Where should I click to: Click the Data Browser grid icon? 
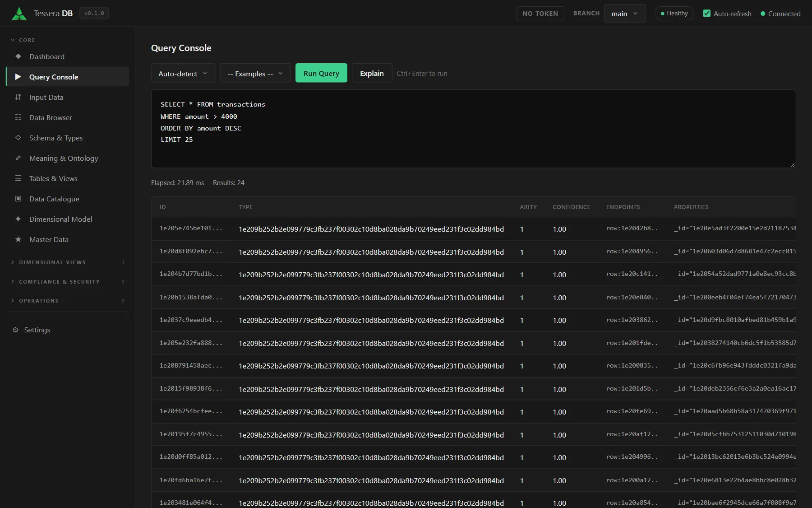(18, 117)
